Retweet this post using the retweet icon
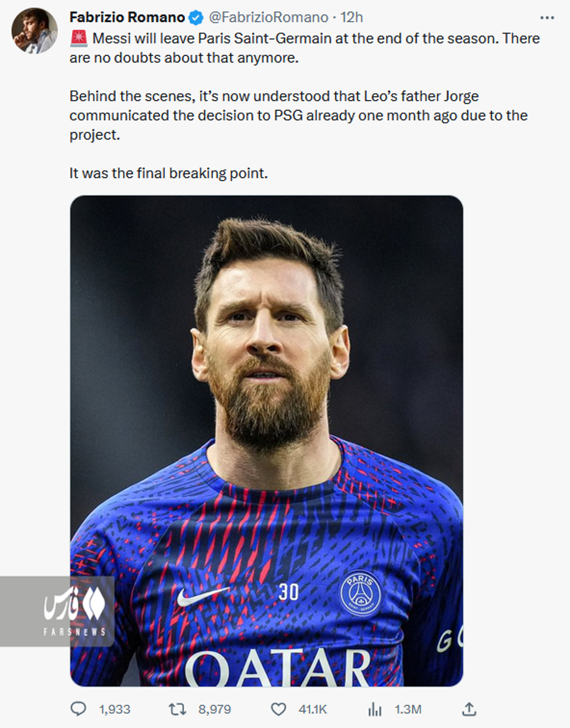This screenshot has height=728, width=570. tap(177, 709)
